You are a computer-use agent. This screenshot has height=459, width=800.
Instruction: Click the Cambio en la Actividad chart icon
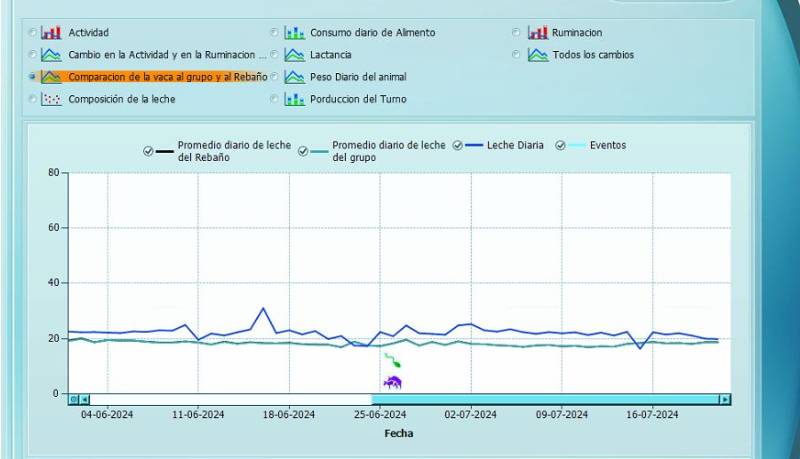pos(51,55)
